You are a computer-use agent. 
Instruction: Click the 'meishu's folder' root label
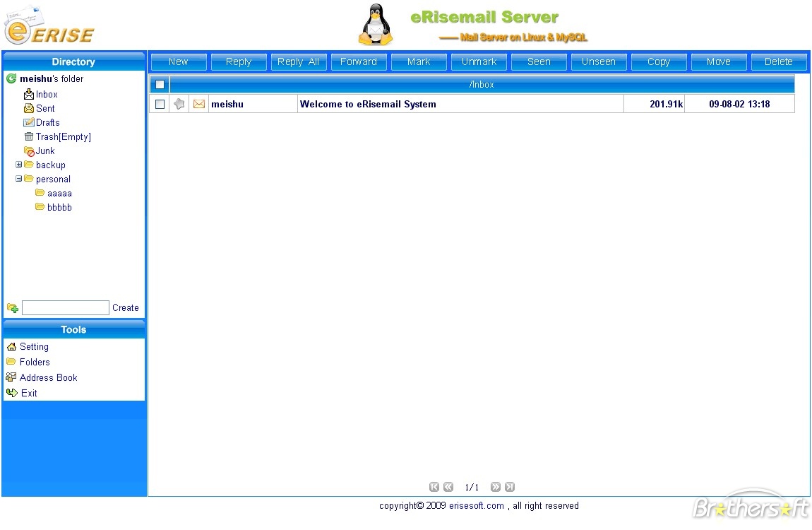pos(52,78)
